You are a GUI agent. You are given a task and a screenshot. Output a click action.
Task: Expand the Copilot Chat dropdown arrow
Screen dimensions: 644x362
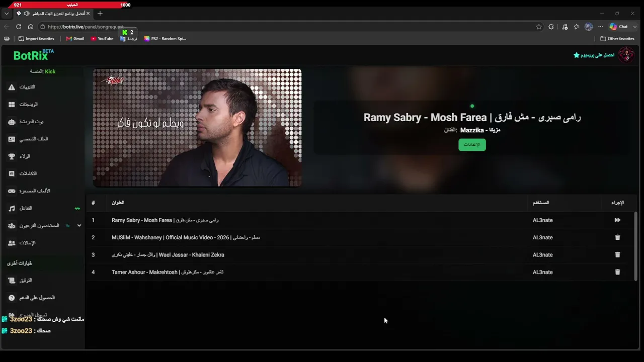(x=635, y=27)
